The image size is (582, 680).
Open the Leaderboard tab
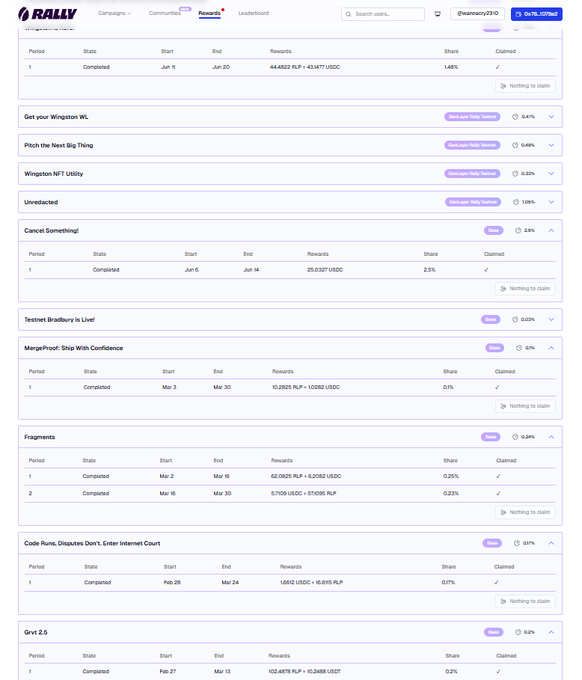pos(254,13)
